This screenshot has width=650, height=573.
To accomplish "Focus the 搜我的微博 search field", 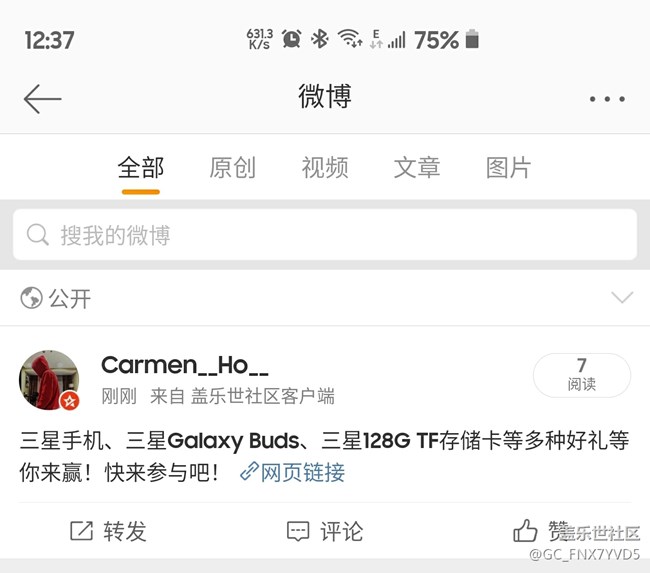I will (325, 235).
